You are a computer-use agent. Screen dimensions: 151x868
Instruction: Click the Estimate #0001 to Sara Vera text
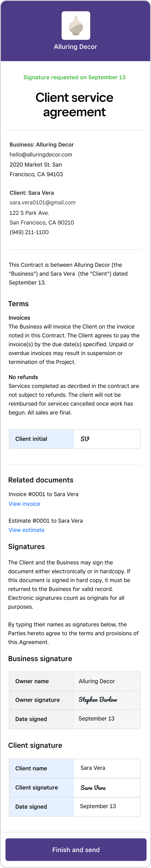[x=46, y=521]
